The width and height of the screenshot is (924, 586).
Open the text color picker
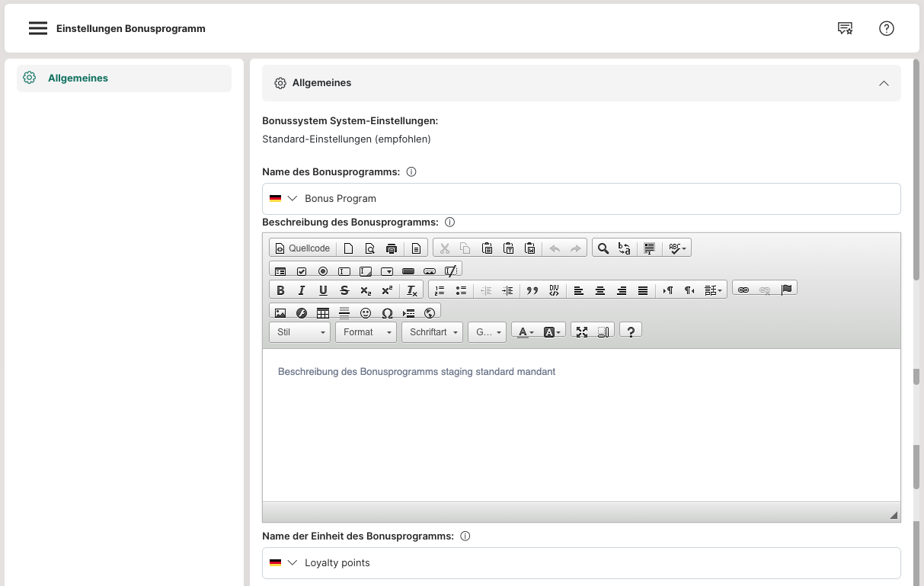(x=526, y=332)
